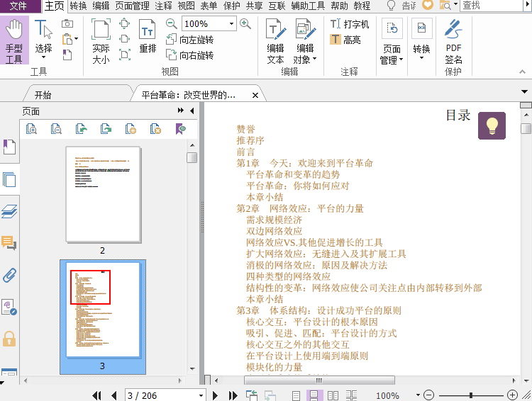Open the clipboard dropdown arrow
532x401 pixels.
[77, 39]
